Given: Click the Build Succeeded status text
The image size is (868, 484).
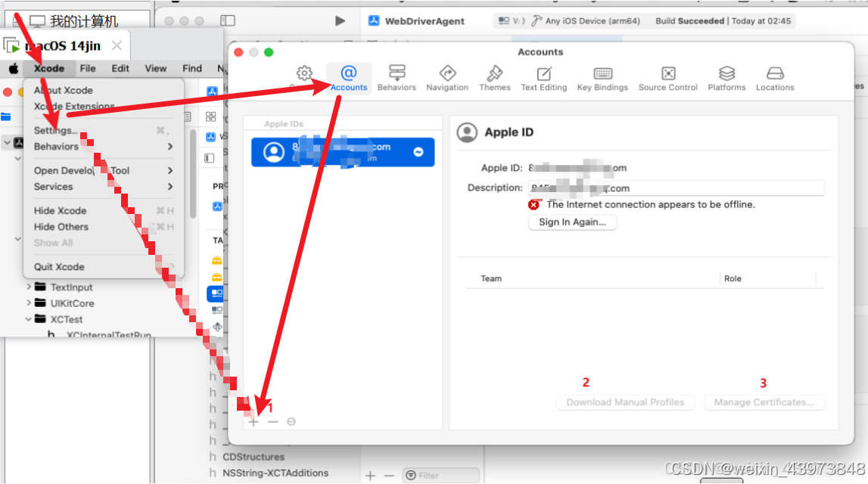Looking at the screenshot, I should pos(689,21).
